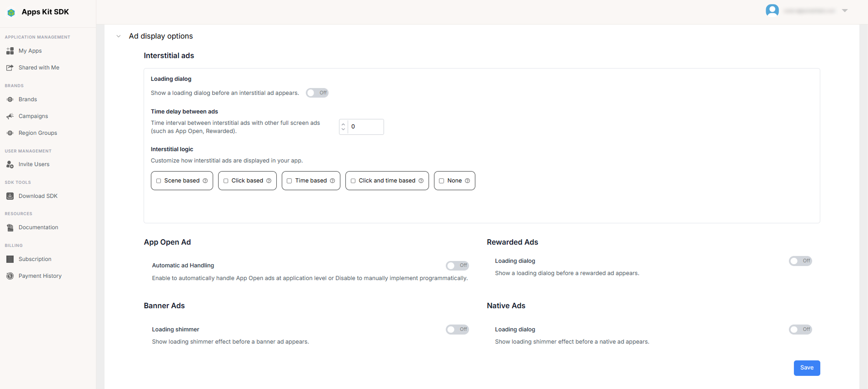Go to Campaigns page
This screenshot has height=389, width=868.
point(33,116)
